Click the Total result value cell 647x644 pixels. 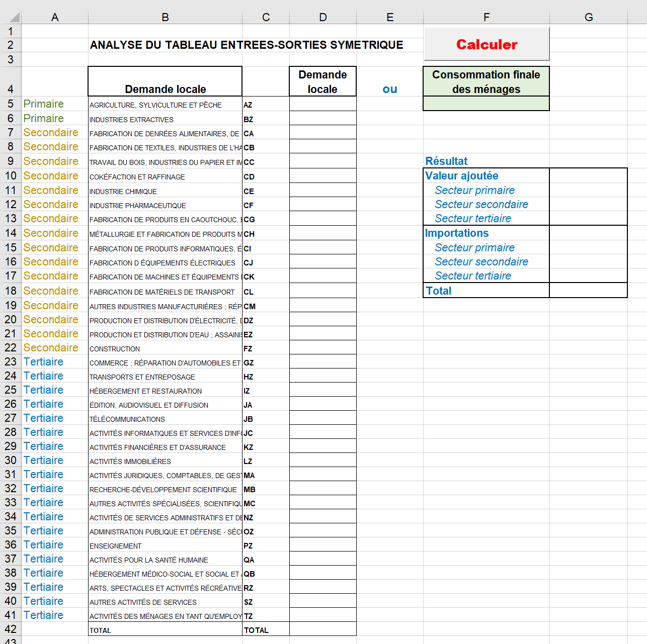click(589, 291)
